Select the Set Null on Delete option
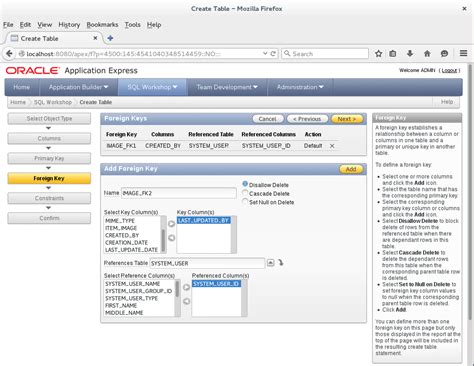 (245, 201)
